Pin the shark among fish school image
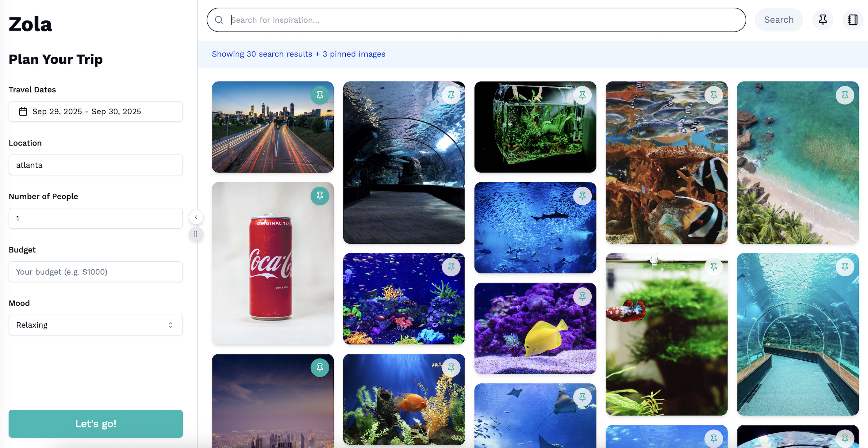 pyautogui.click(x=582, y=196)
